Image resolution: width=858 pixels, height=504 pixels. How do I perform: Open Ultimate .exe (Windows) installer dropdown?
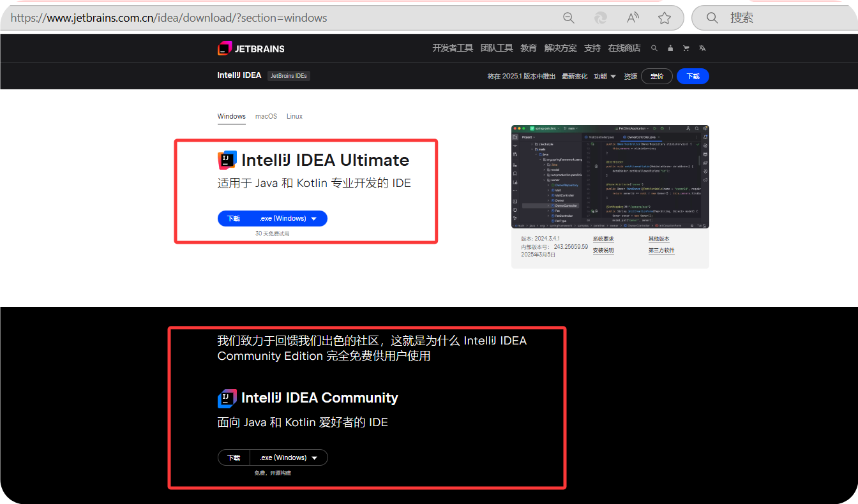[288, 218]
